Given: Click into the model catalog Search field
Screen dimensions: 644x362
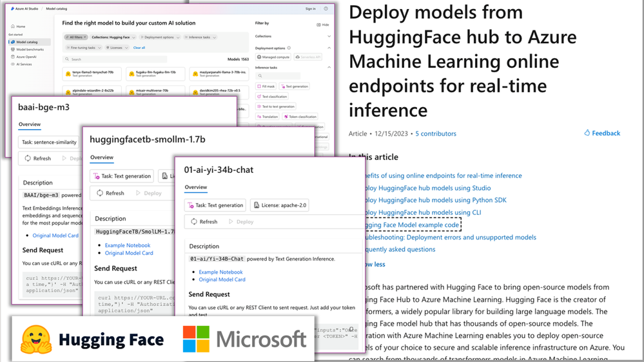Looking at the screenshot, I should click(x=115, y=59).
